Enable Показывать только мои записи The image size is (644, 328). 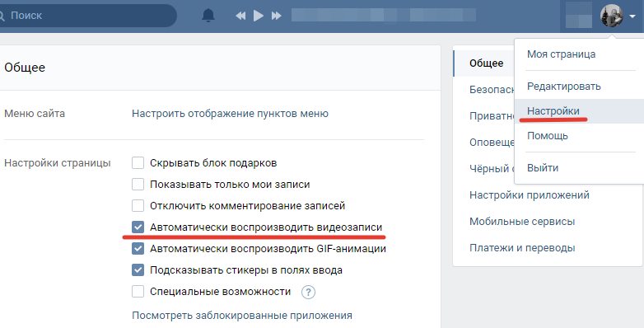(138, 184)
